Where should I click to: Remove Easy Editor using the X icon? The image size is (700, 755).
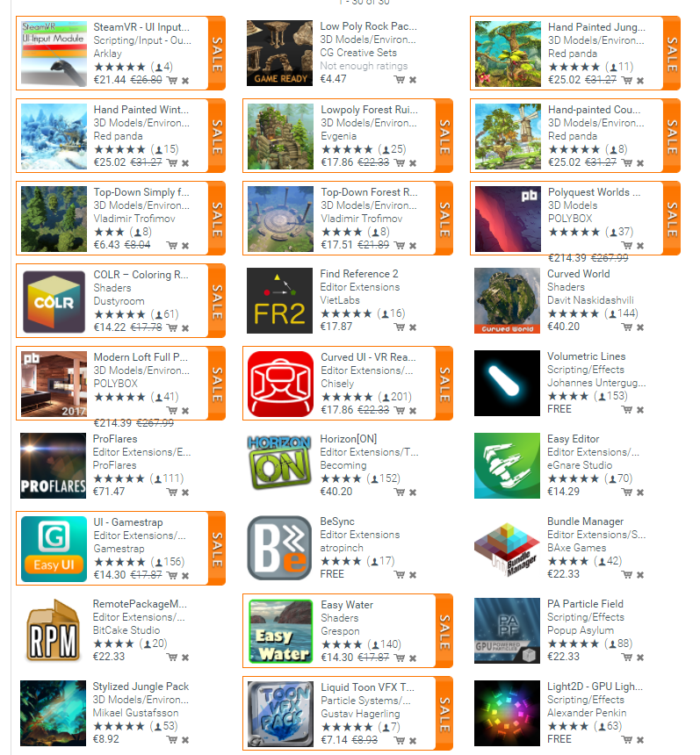(640, 493)
